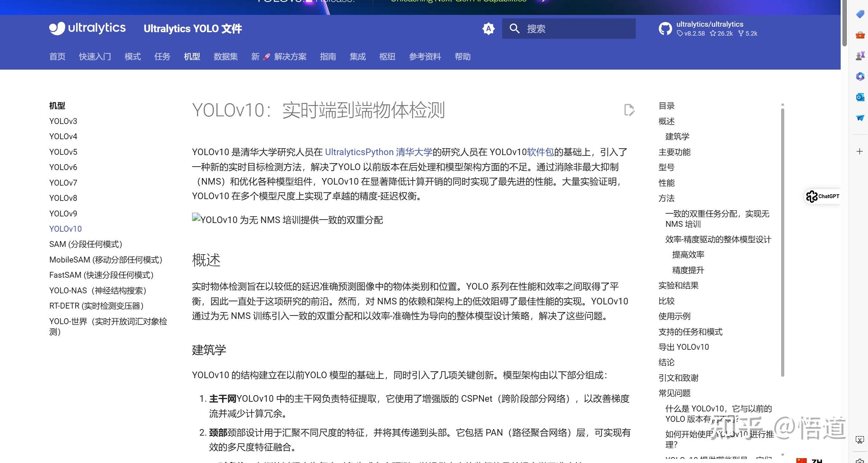
Task: Click the Ultralytics logo
Action: [x=87, y=28]
